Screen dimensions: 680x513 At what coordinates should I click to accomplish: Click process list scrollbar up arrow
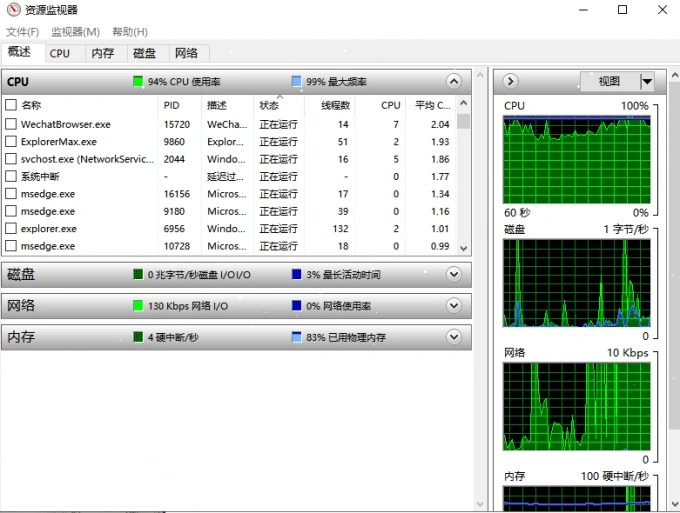point(463,103)
